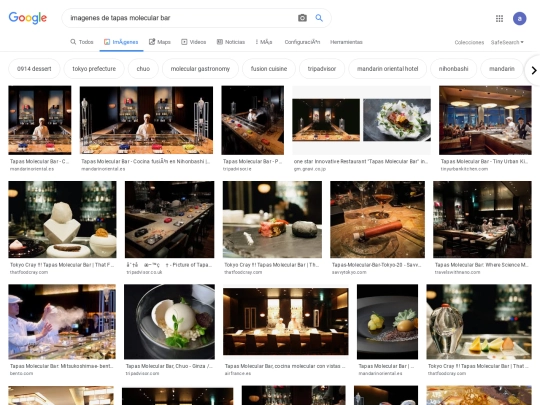Screen dimensions: 540x405
Task: Open Colecciones link
Action: tap(469, 42)
